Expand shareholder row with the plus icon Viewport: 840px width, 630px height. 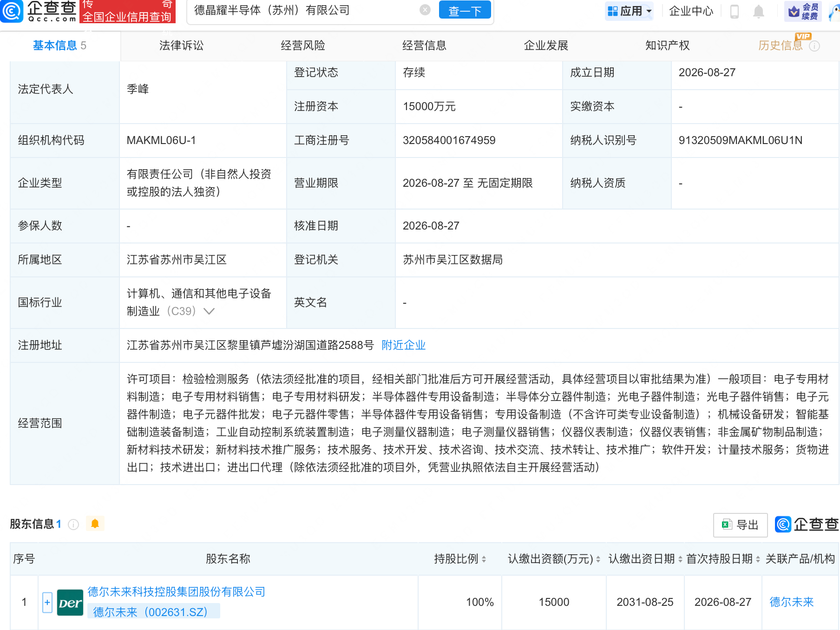[x=47, y=603]
